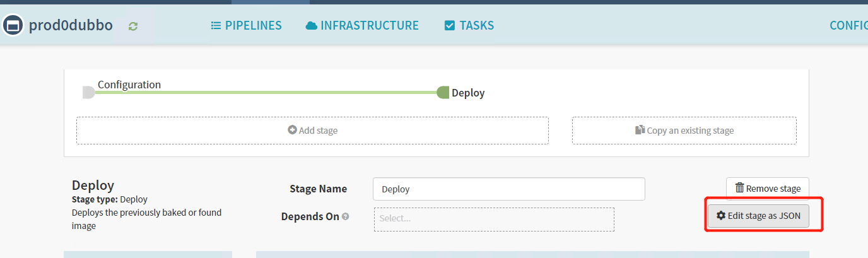Click the gear icon on Edit stage as JSON
The height and width of the screenshot is (258, 868).
[721, 216]
